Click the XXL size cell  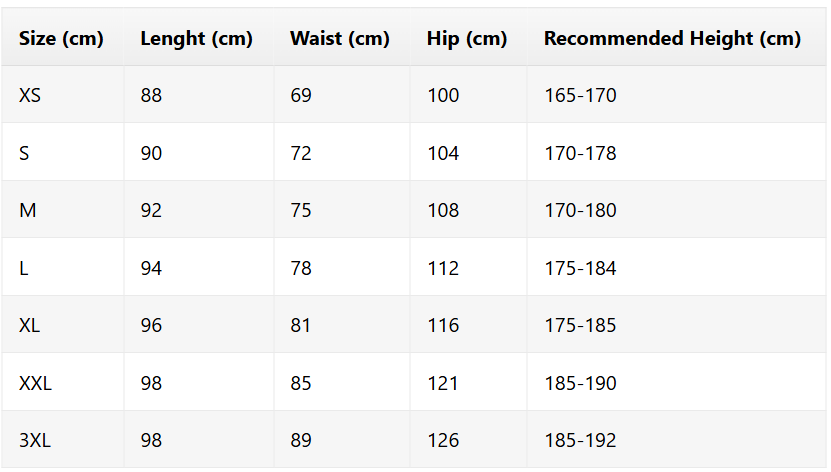(36, 383)
